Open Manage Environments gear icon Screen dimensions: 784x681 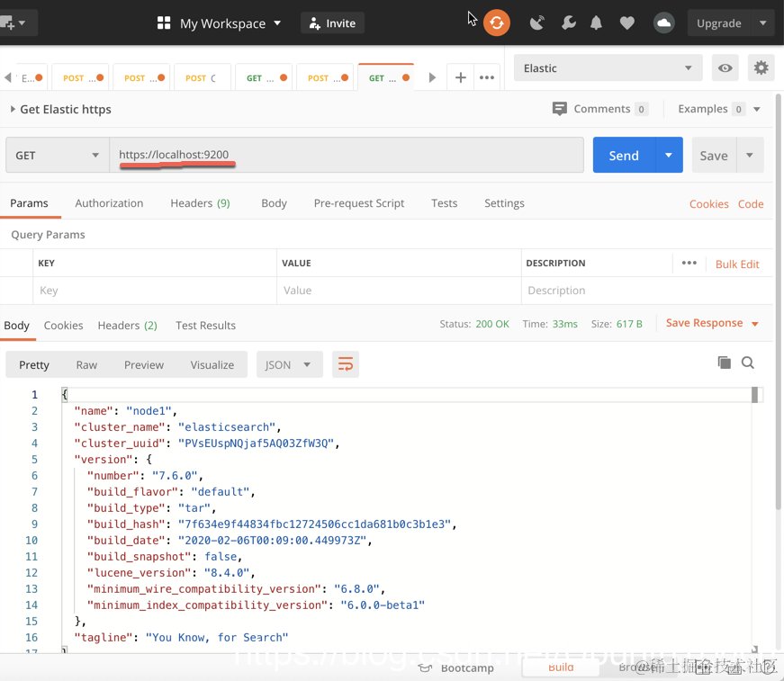(761, 68)
